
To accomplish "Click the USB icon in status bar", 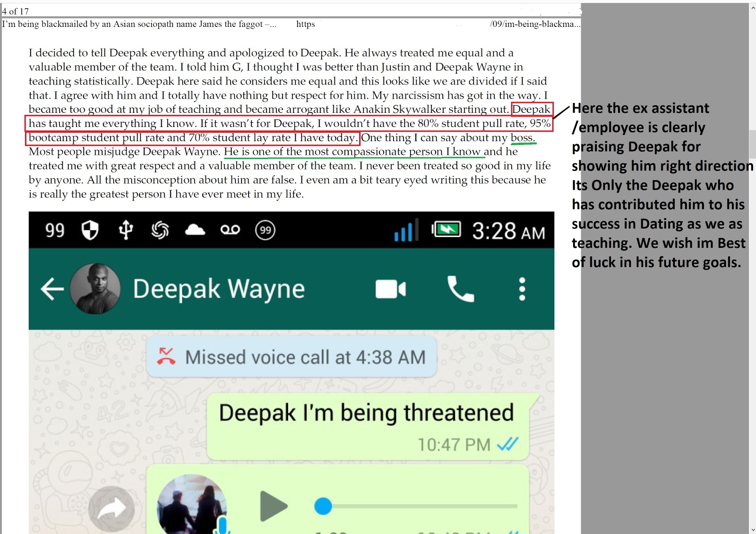I will coord(126,230).
